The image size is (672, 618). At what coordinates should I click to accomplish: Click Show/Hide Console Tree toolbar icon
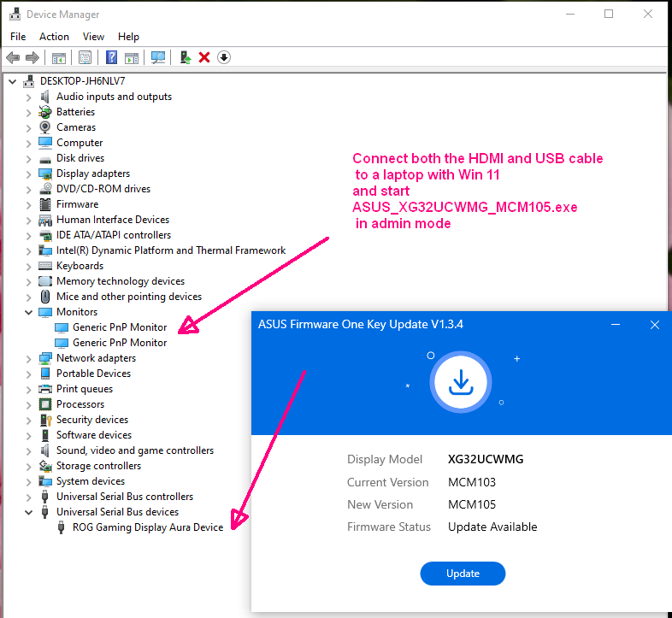click(x=59, y=57)
